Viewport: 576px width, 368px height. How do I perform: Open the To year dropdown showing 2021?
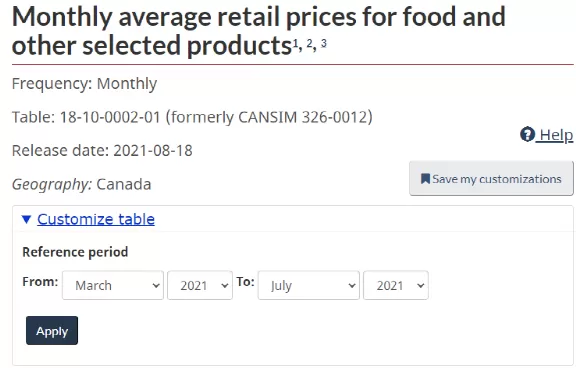tap(396, 285)
